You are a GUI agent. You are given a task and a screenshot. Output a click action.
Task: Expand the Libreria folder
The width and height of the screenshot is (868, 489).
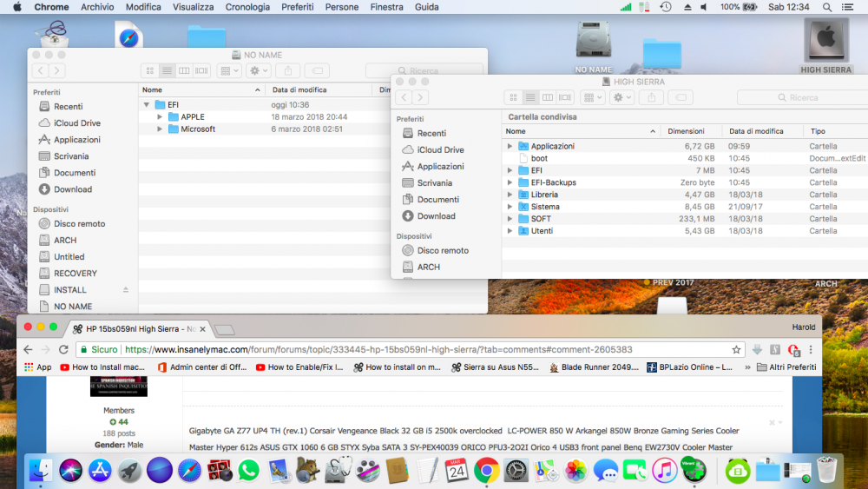(510, 195)
